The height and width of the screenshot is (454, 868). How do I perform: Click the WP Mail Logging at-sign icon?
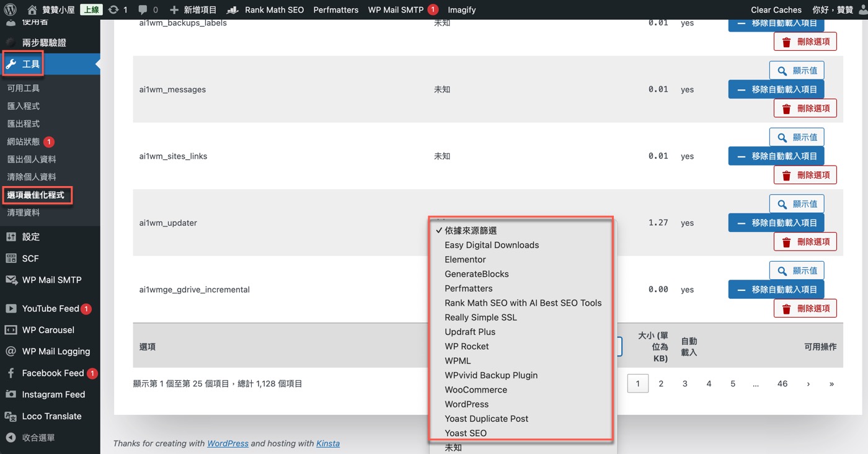11,351
